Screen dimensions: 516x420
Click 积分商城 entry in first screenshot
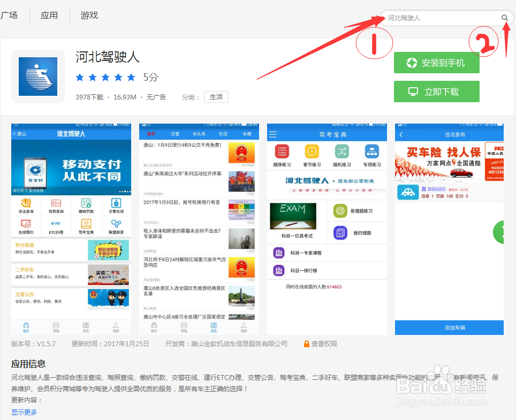tap(71, 250)
